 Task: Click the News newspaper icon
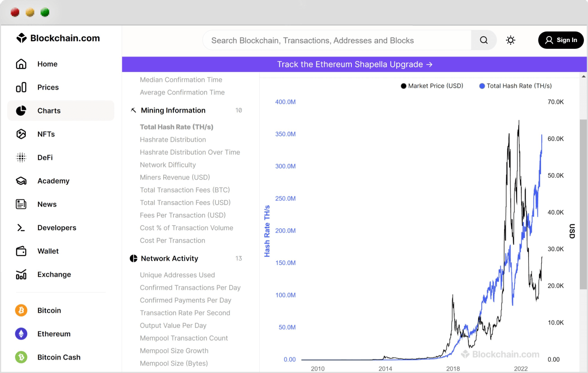pos(21,204)
